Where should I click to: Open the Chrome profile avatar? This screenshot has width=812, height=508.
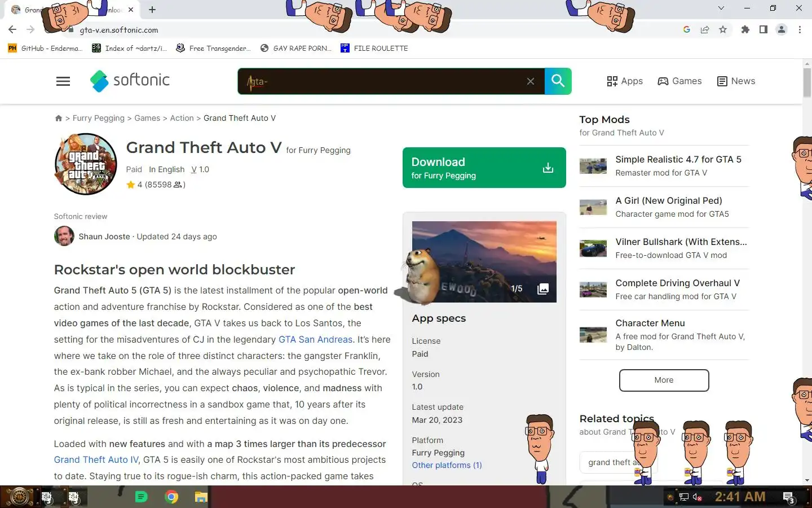[x=782, y=30]
